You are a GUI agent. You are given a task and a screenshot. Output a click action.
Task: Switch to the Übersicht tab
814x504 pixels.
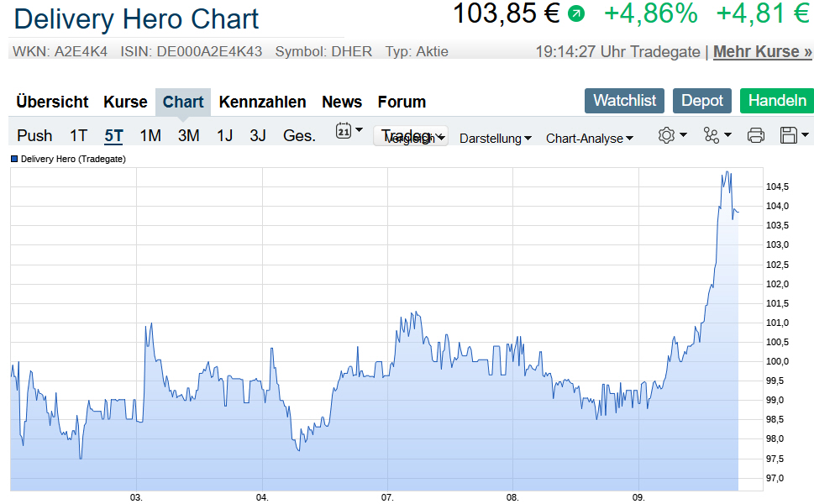tap(52, 102)
